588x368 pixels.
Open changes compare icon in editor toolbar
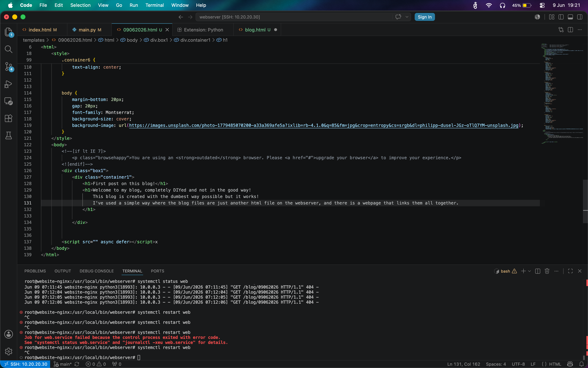tap(561, 30)
